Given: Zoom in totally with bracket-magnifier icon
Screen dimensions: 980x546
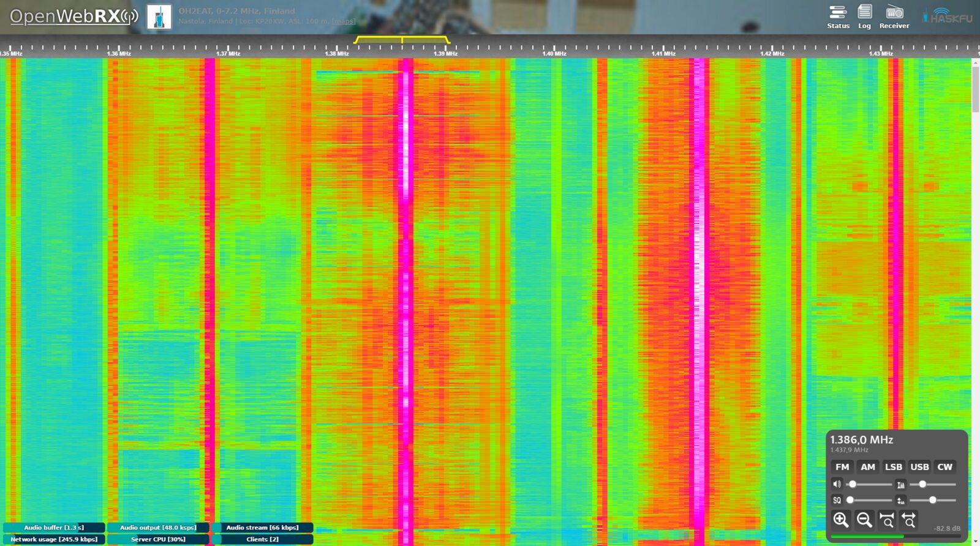Looking at the screenshot, I should 887,520.
